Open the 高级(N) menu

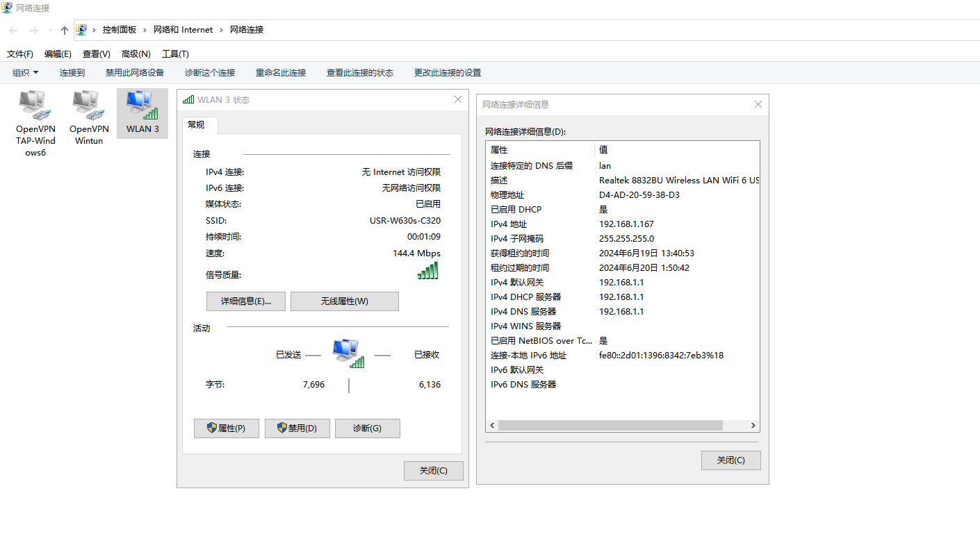[136, 54]
